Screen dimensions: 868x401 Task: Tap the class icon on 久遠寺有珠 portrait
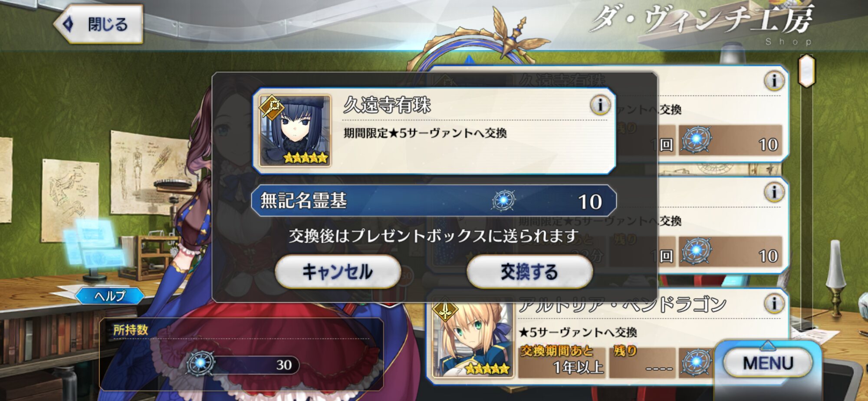(x=272, y=107)
